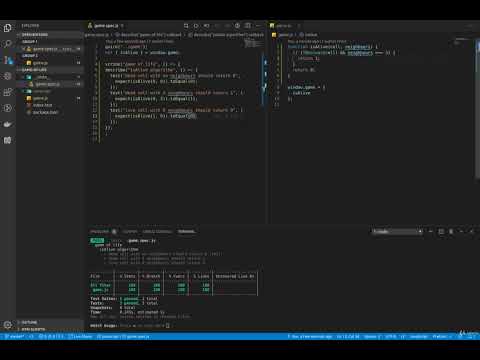Click right editor vertical scrollbar

(478, 110)
